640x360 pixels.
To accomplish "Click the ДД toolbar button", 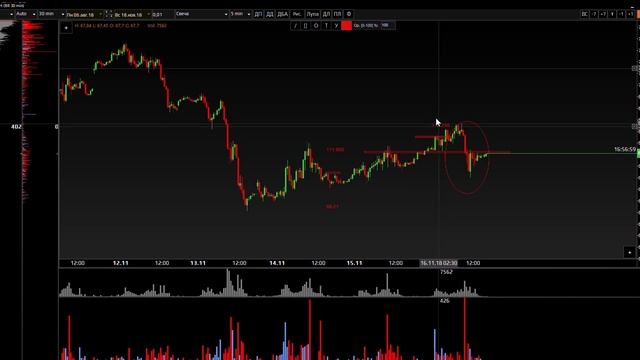I will tap(270, 14).
